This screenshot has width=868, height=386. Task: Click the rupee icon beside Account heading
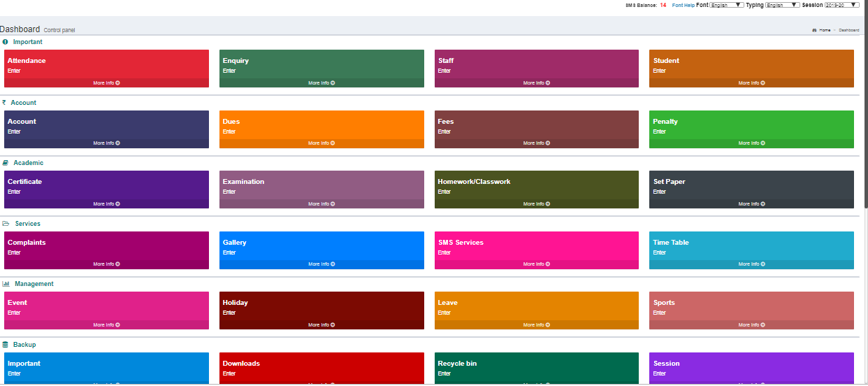tap(4, 102)
